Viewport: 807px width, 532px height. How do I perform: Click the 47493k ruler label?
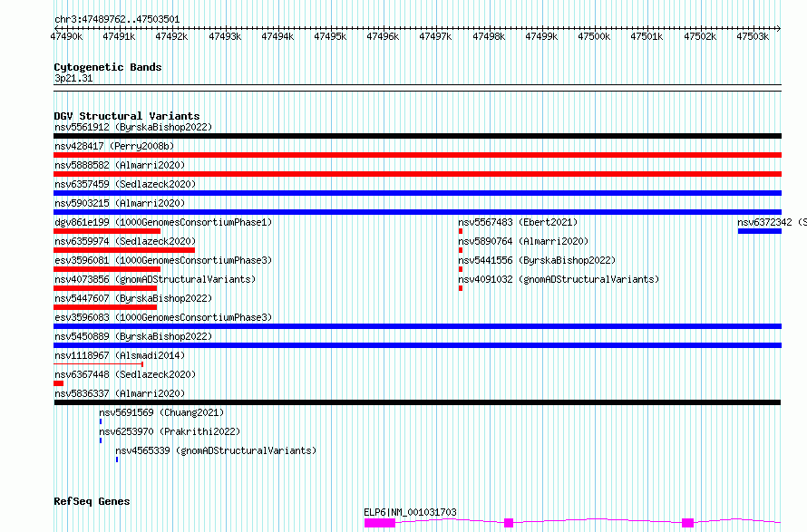point(225,37)
